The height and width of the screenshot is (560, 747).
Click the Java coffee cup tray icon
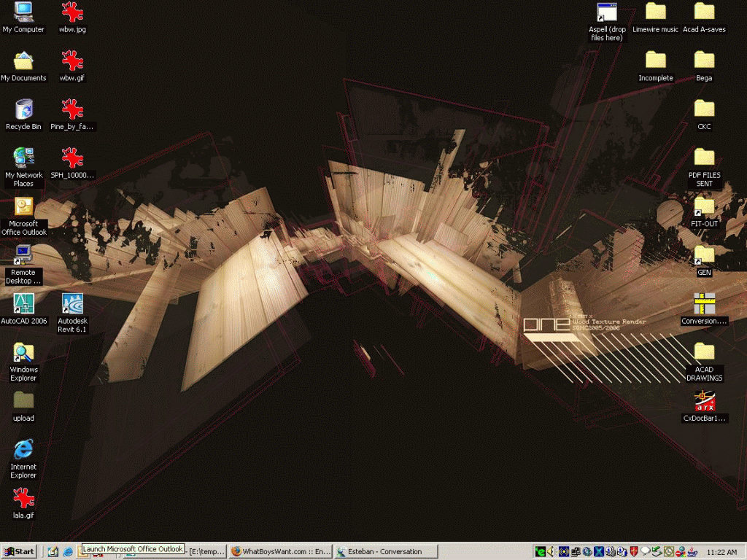(692, 551)
